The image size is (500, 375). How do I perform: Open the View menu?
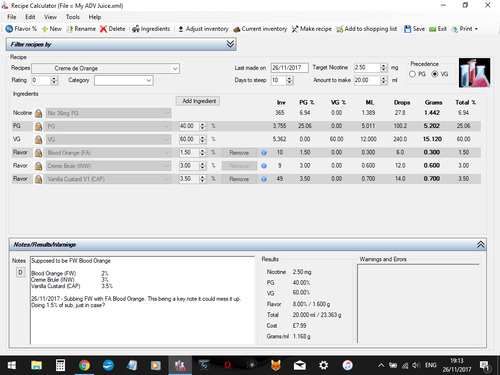(x=50, y=17)
